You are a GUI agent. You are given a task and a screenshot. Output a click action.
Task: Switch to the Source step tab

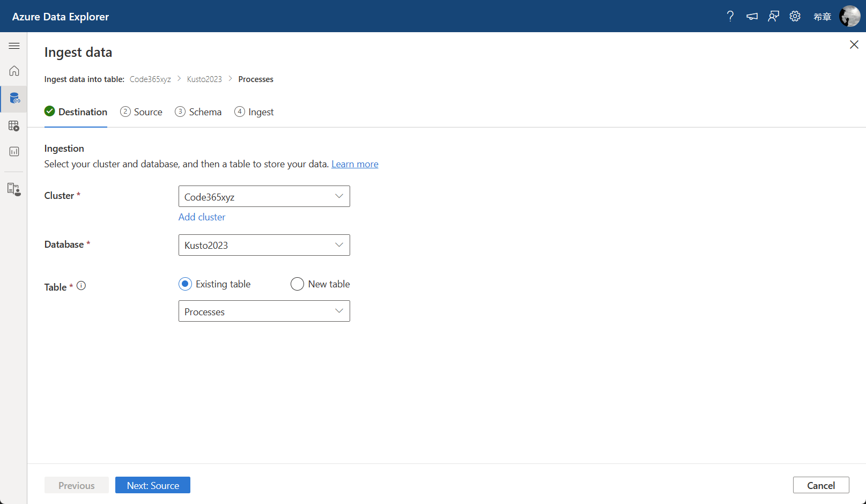[141, 112]
